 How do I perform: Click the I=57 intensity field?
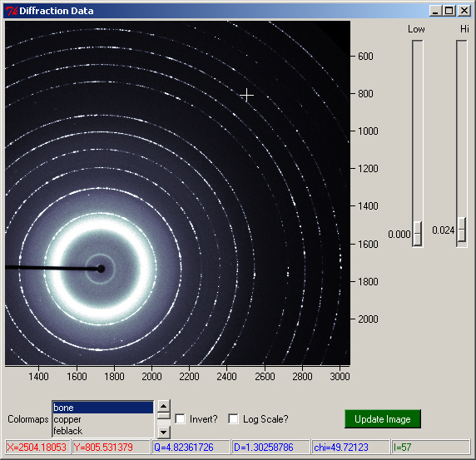tap(430, 448)
